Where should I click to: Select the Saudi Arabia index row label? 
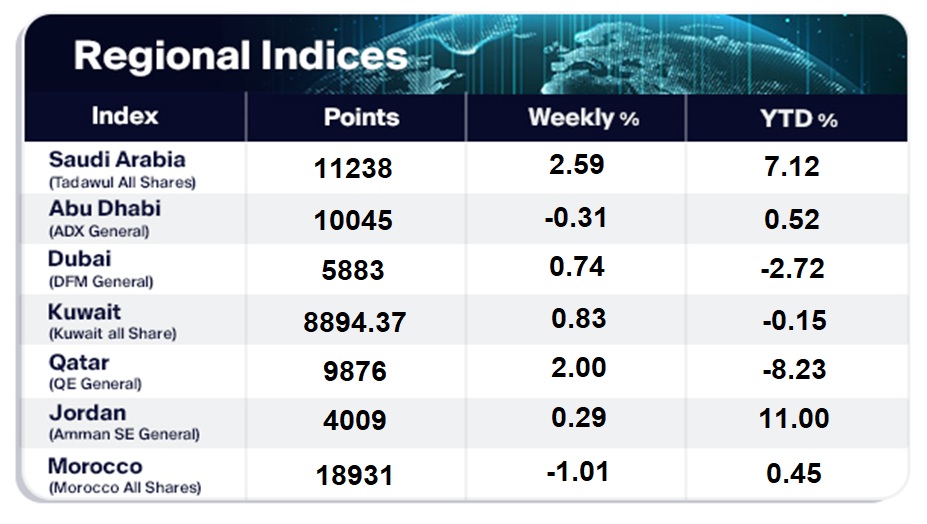122,169
